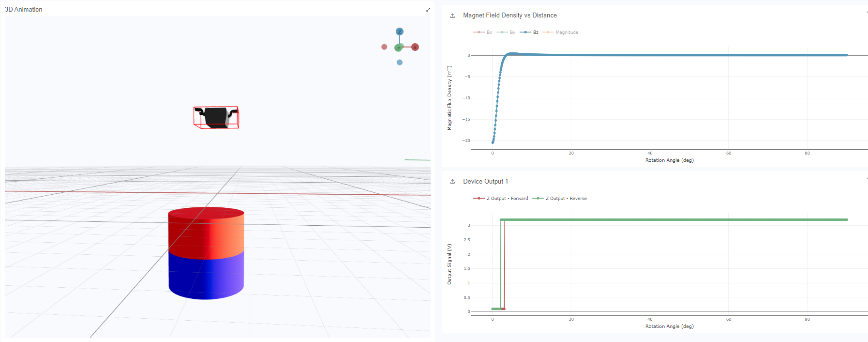Expand the 3D Animation panel to fullscreen
Viewport: 868px width, 342px height.
pos(428,10)
